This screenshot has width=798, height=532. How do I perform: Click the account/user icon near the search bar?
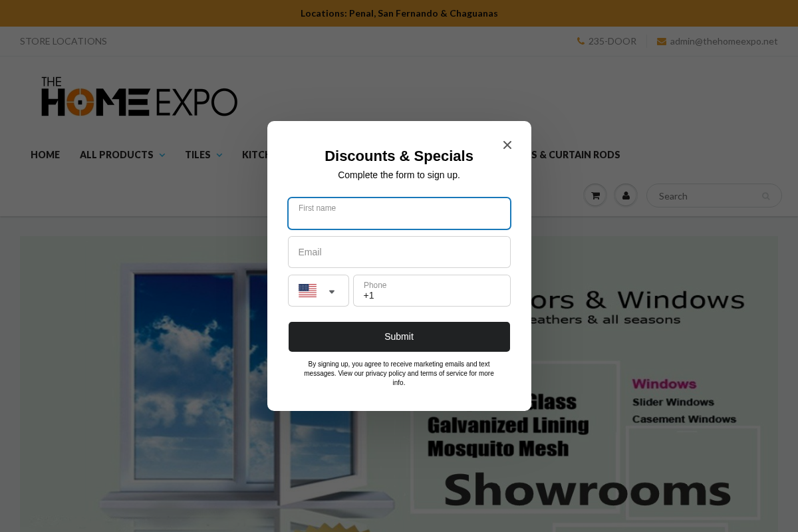(626, 195)
